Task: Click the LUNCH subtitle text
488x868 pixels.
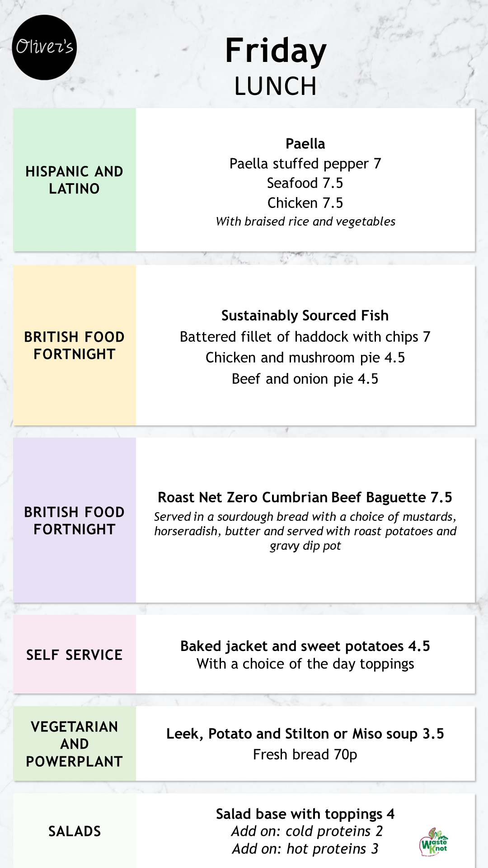Action: 276,86
